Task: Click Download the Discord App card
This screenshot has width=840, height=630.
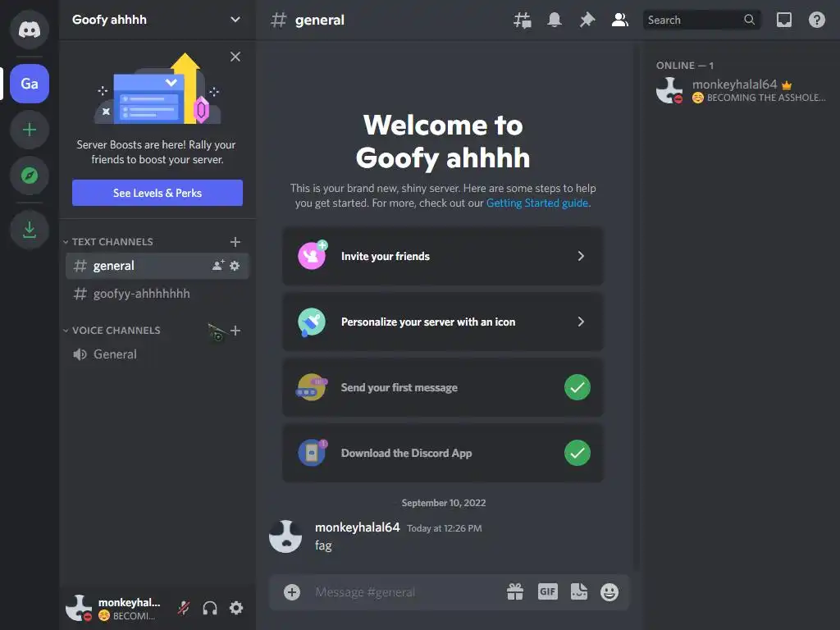Action: click(442, 453)
